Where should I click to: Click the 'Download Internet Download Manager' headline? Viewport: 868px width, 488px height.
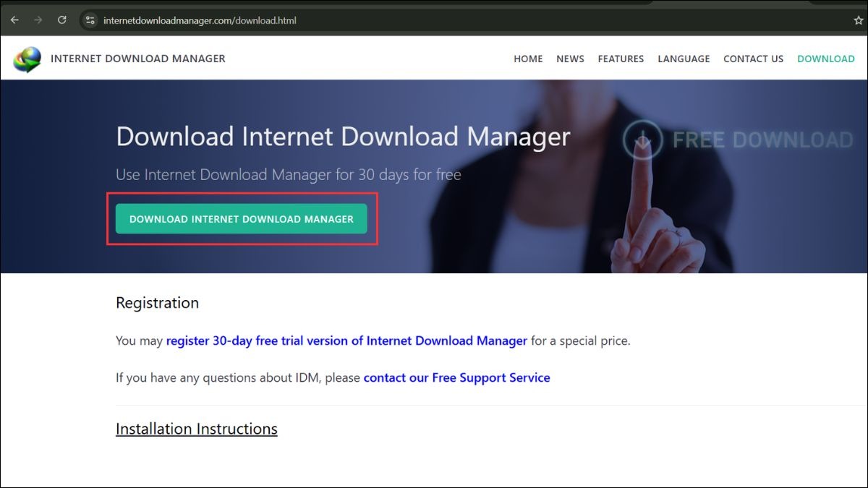(x=343, y=137)
